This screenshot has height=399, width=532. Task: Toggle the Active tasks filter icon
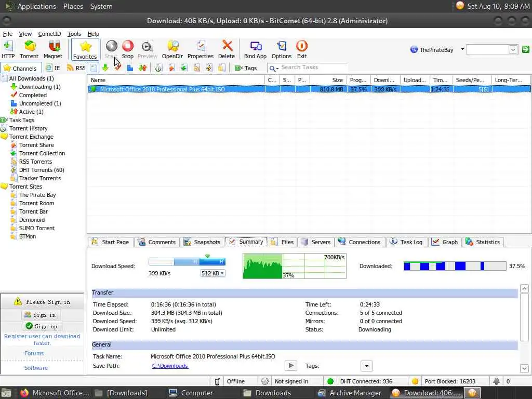coord(142,68)
